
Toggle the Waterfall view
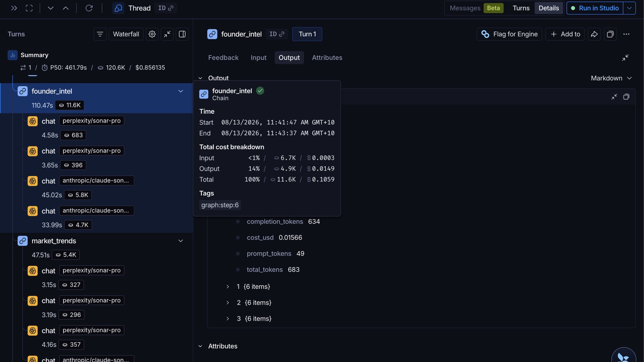coord(126,34)
